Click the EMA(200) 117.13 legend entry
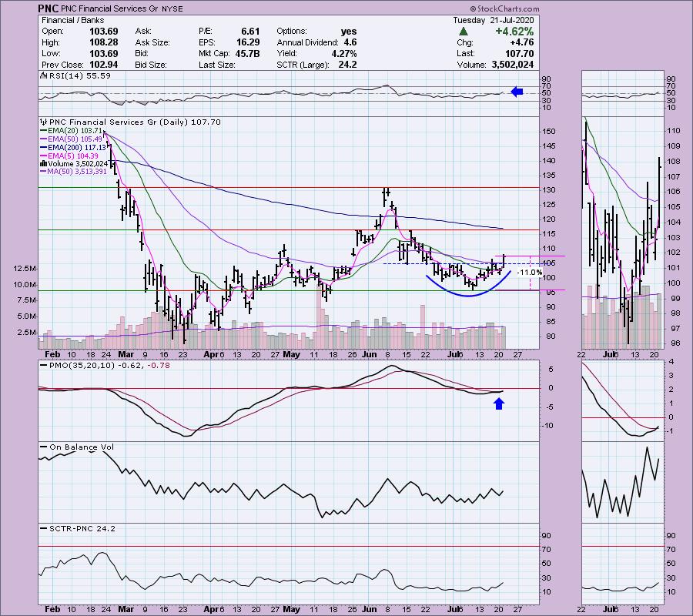 [73, 147]
